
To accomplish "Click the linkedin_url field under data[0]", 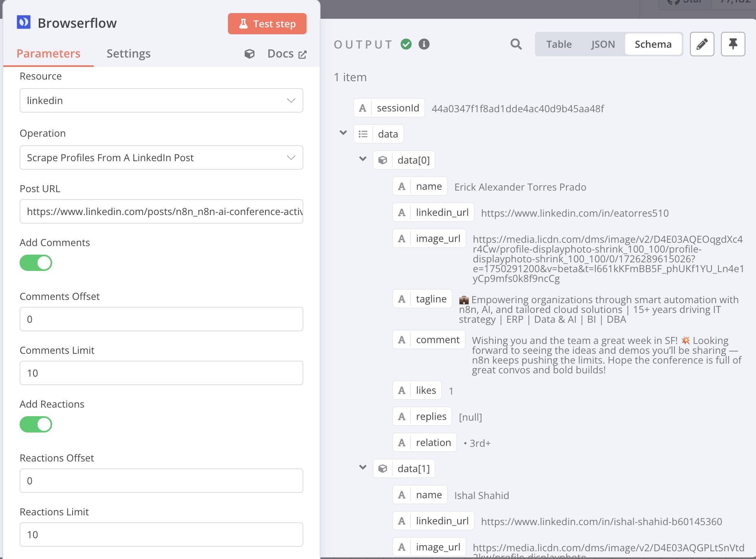I will tap(433, 212).
